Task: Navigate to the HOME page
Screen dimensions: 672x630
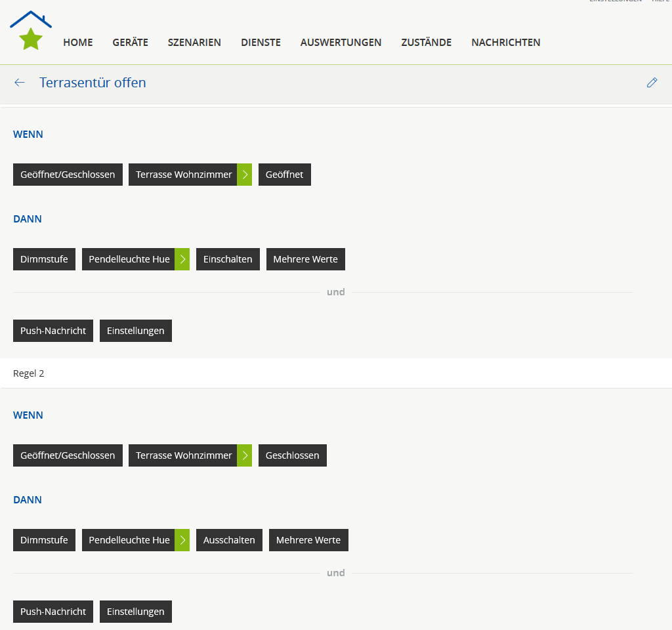Action: pyautogui.click(x=77, y=43)
